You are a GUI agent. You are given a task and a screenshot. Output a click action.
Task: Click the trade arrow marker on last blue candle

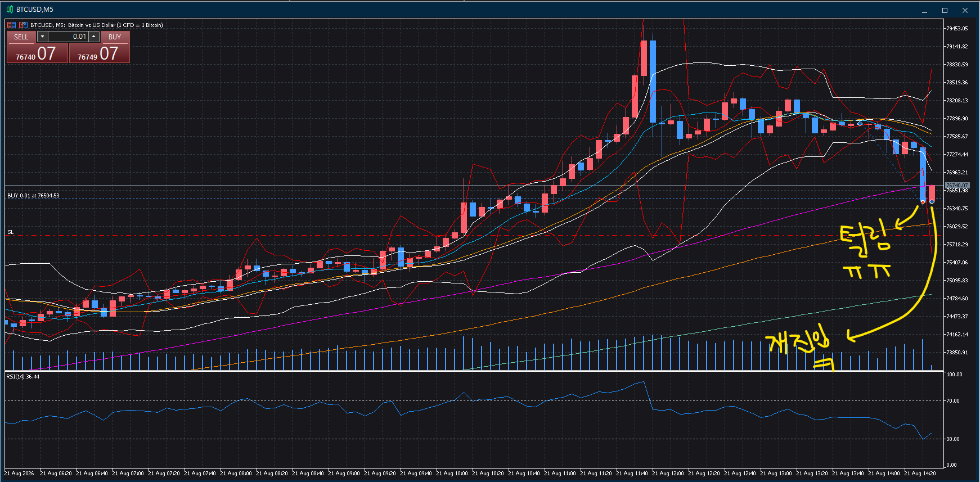coord(923,201)
